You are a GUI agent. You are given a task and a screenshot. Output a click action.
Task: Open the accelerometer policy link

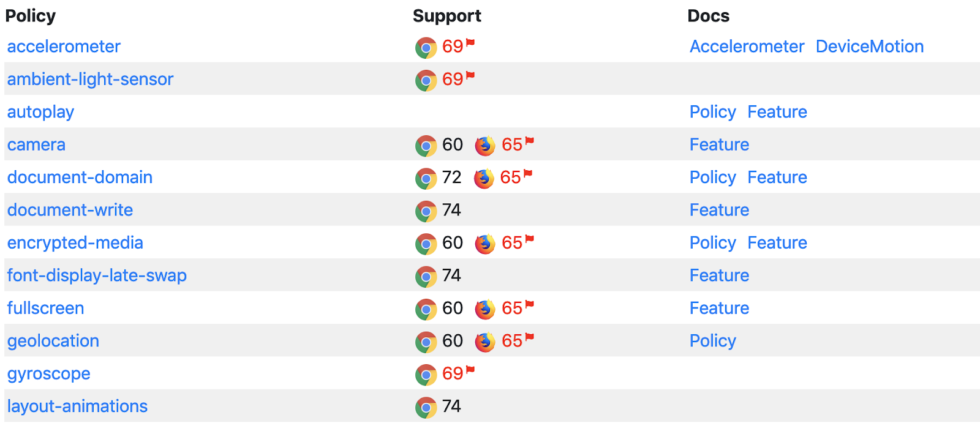pos(64,47)
